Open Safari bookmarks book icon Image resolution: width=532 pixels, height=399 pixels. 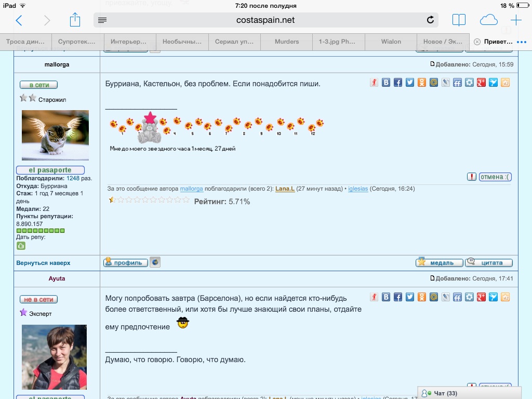click(x=459, y=20)
